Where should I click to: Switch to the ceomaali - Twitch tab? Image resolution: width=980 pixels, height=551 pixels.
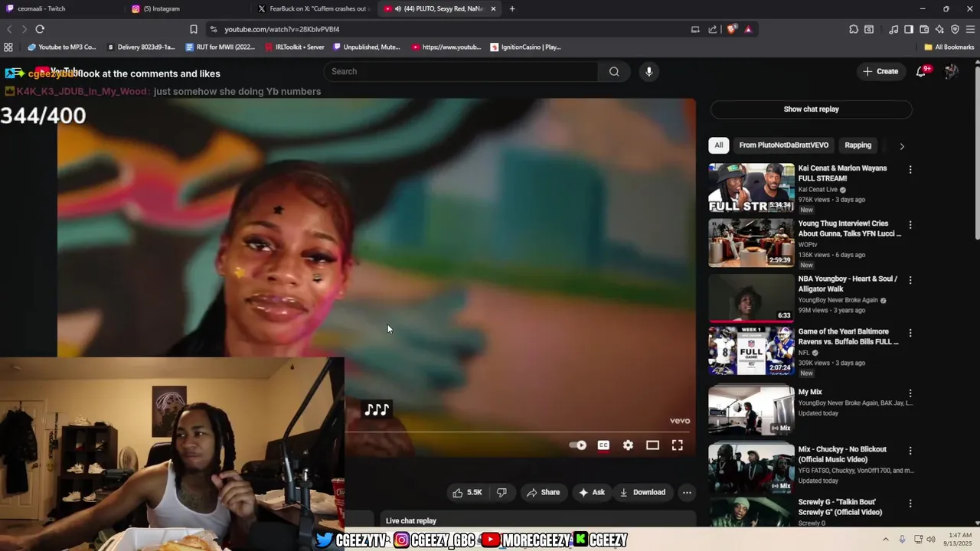[x=61, y=8]
